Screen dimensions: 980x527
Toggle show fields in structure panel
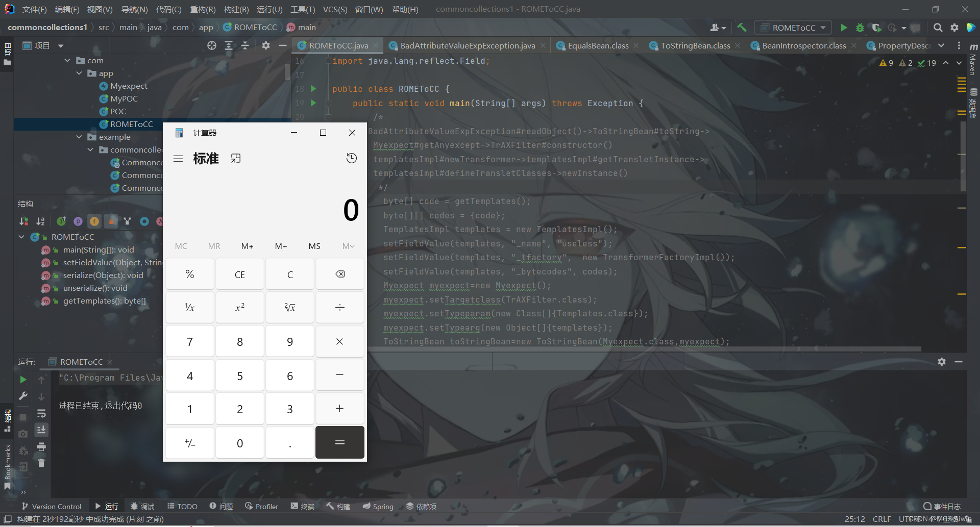click(x=94, y=221)
